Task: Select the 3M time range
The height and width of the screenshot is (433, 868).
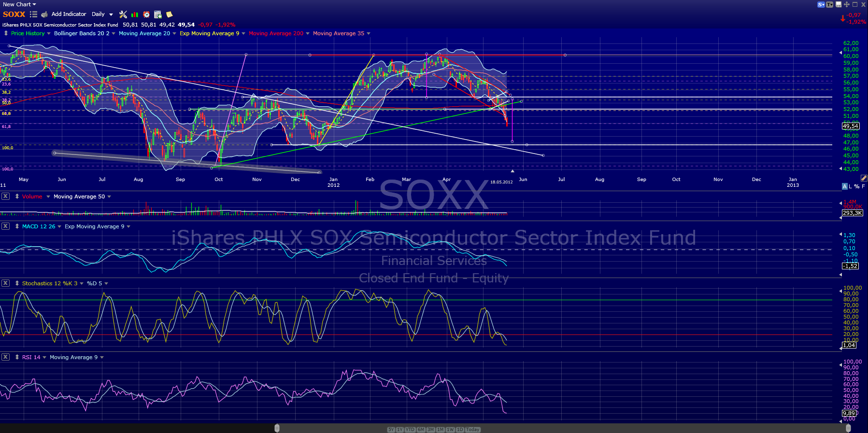Action: click(431, 430)
